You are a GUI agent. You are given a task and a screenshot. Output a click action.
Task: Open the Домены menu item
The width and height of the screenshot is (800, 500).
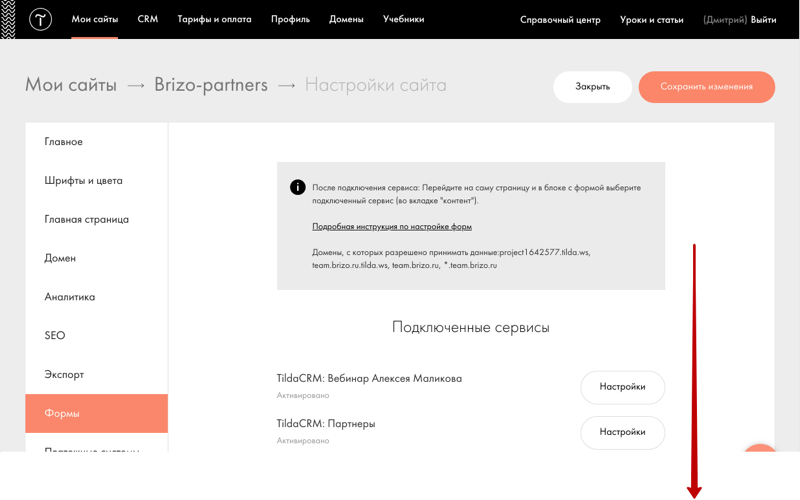pos(346,19)
